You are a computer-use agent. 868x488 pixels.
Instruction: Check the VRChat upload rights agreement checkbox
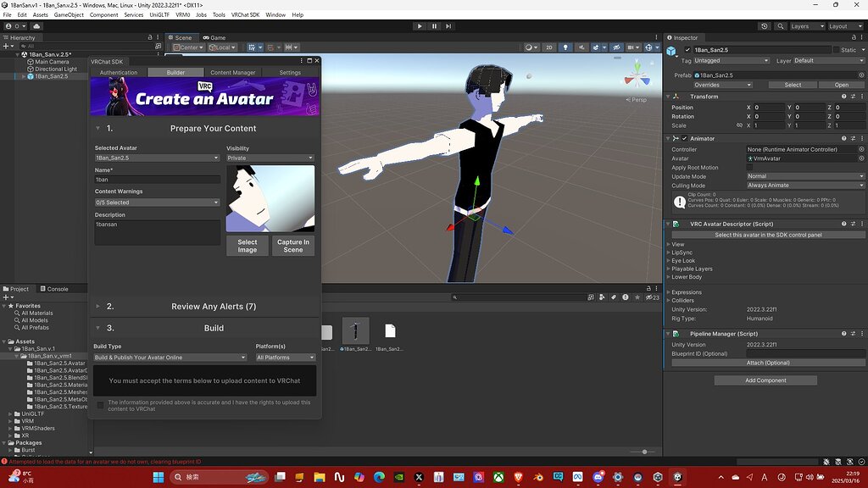[x=100, y=405]
